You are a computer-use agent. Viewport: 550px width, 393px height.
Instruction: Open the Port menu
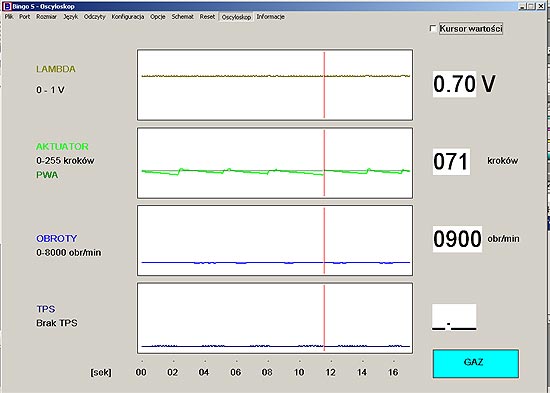pyautogui.click(x=25, y=17)
